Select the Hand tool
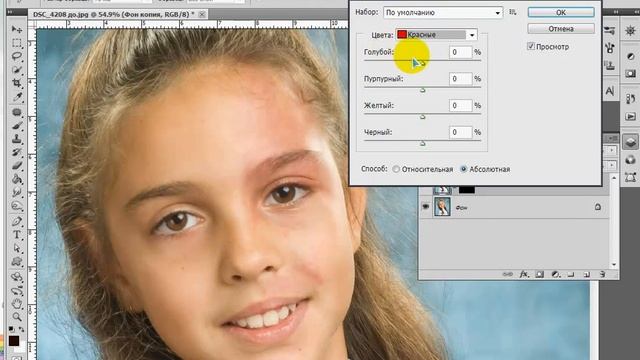Screen dimensions: 640x360 point(17,304)
